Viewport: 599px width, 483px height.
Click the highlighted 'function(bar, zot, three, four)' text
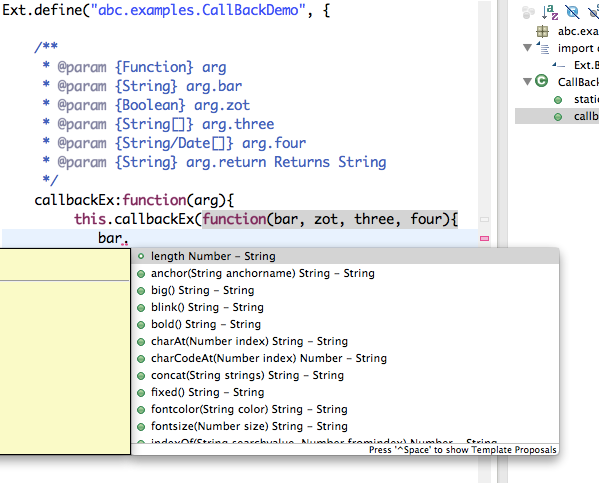(330, 219)
